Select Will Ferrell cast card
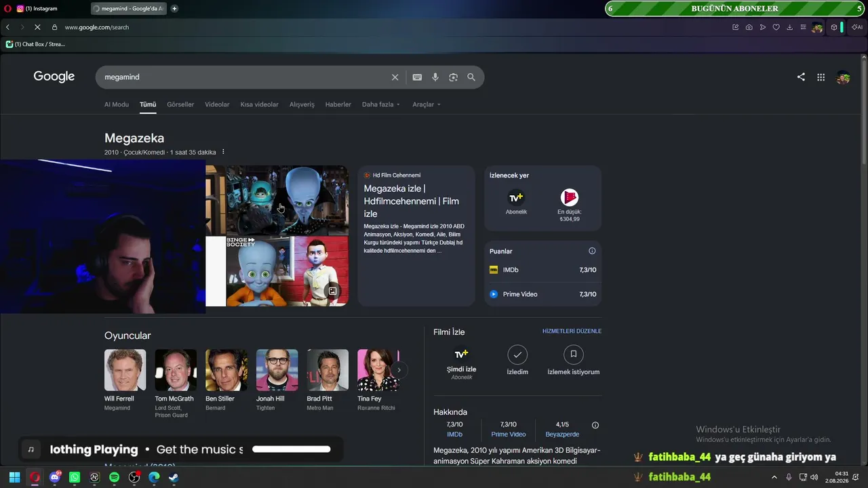Image resolution: width=868 pixels, height=488 pixels. click(125, 380)
